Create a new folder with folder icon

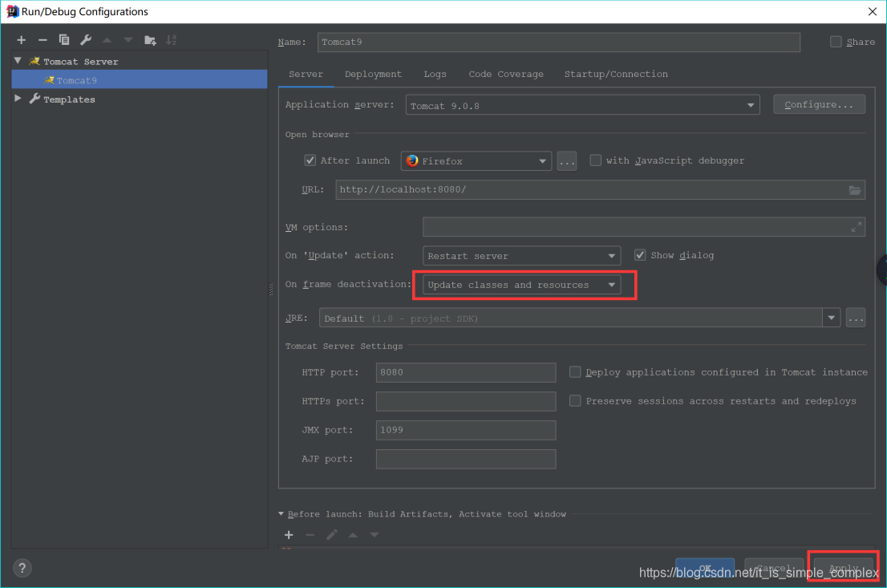point(150,40)
